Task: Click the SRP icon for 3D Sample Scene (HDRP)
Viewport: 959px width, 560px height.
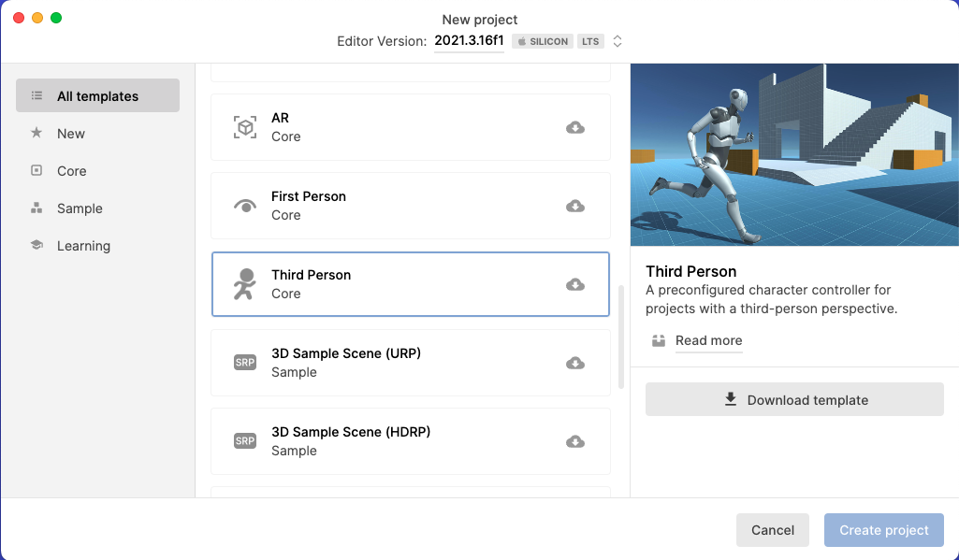Action: pyautogui.click(x=244, y=441)
